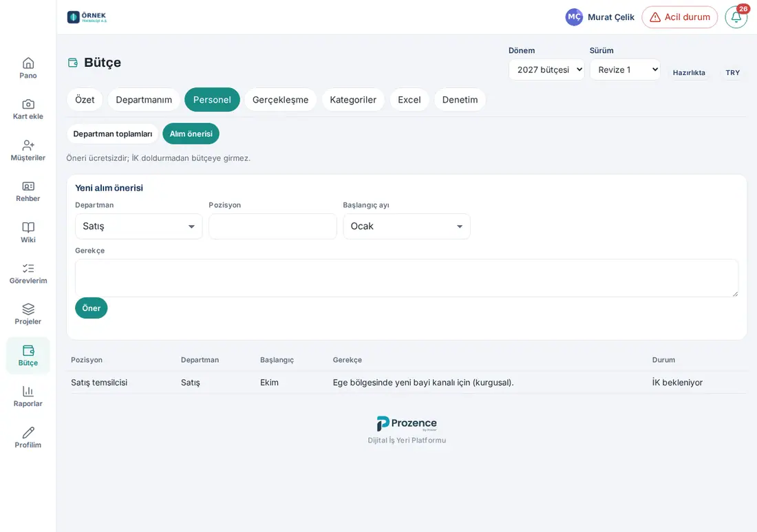Open the Rehber contact card icon
Screen dimensions: 757x532
point(28,187)
